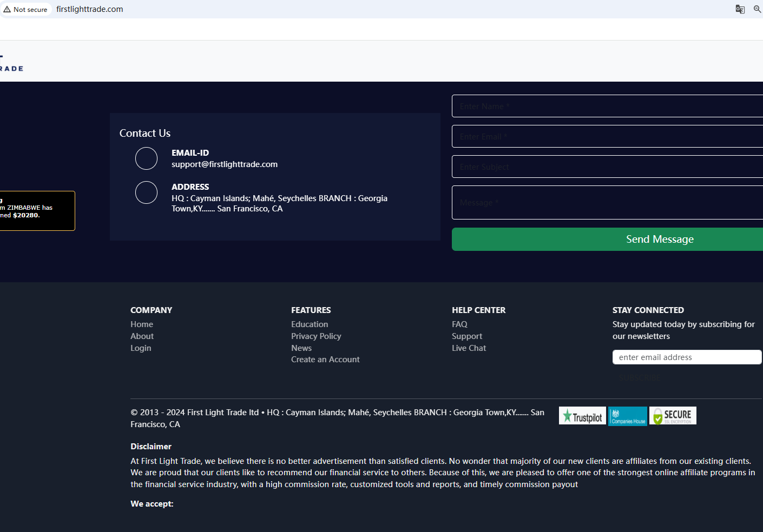Viewport: 763px width, 532px height.
Task: Click the zoom magnifier icon in address bar
Action: coord(757,9)
